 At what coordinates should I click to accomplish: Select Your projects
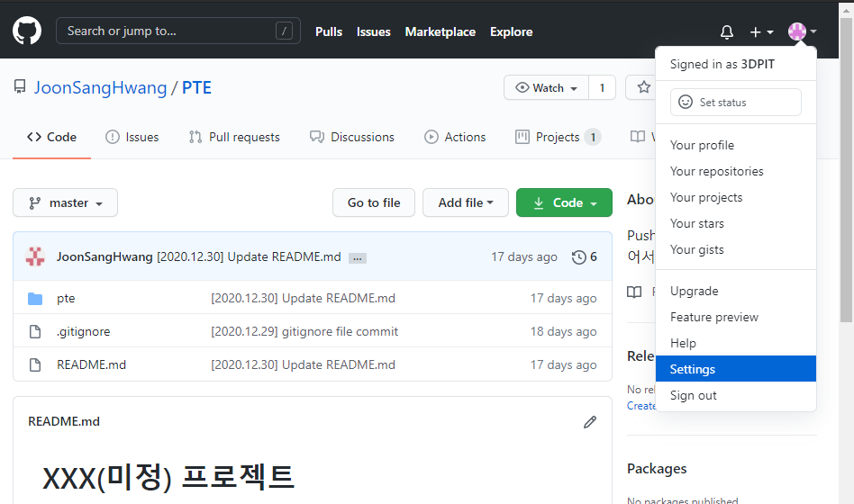coord(736,198)
